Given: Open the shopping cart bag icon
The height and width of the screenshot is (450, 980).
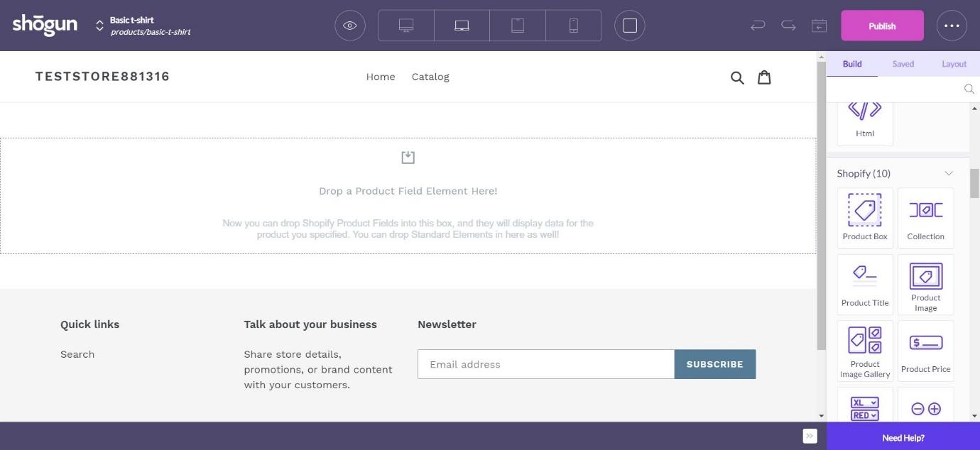Looking at the screenshot, I should [764, 77].
